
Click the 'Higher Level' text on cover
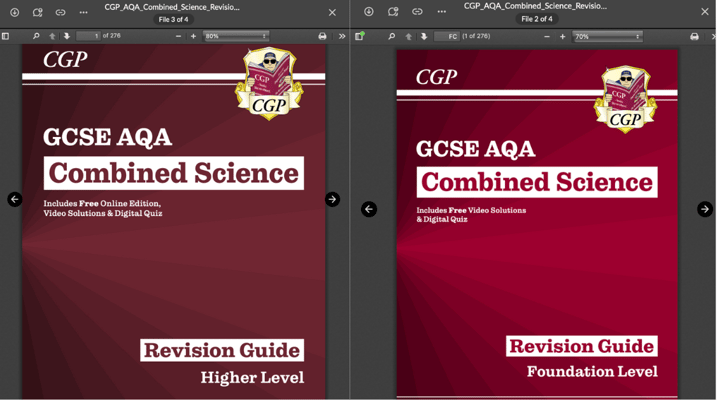[252, 378]
